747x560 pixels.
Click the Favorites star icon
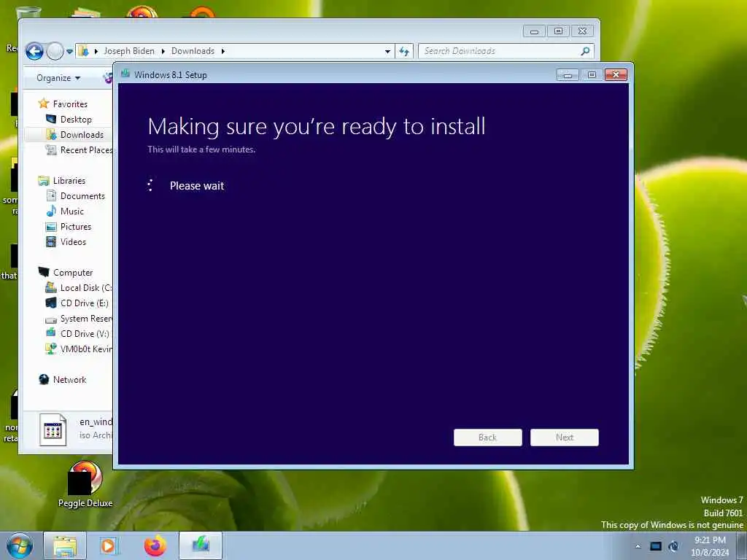click(44, 104)
